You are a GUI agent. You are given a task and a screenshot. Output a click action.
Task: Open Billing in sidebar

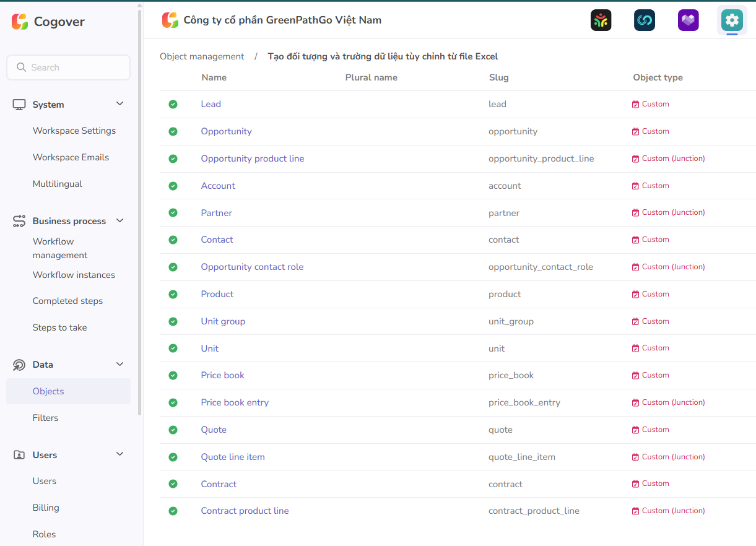[x=46, y=508]
